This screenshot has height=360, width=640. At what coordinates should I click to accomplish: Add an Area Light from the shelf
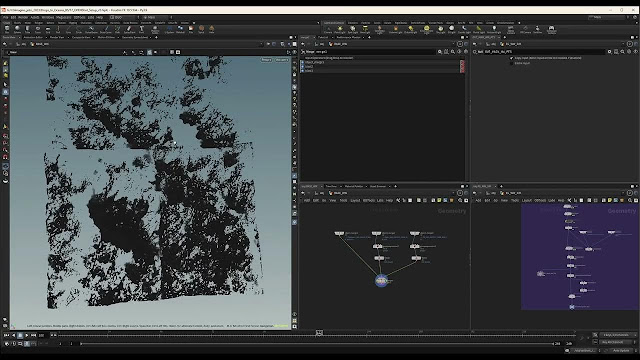coord(365,29)
